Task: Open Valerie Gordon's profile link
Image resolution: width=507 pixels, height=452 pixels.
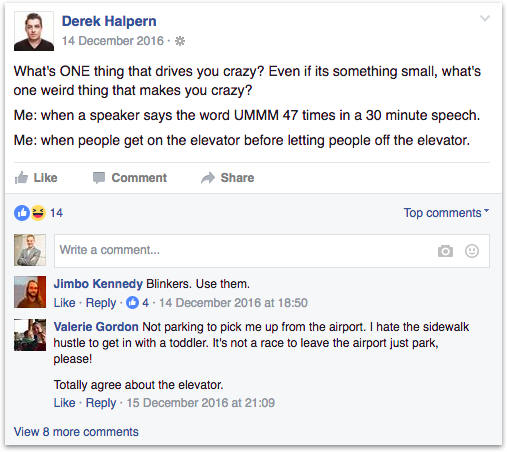Action: click(x=96, y=327)
